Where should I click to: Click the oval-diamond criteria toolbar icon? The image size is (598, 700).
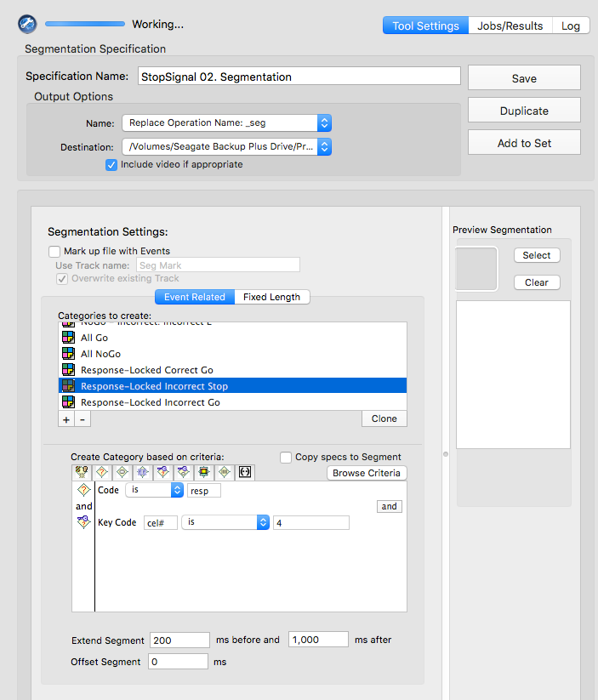(122, 472)
